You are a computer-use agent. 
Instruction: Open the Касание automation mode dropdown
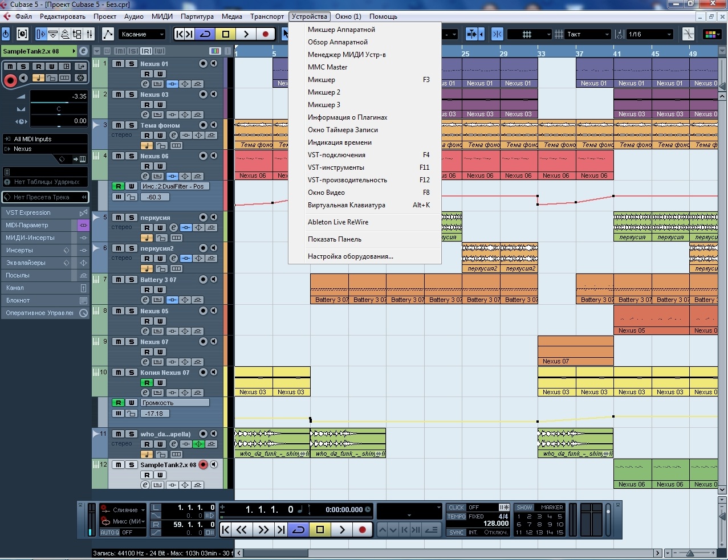point(142,34)
